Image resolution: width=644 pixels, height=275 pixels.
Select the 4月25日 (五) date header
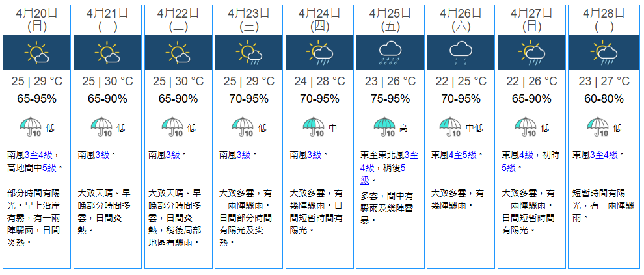click(390, 20)
